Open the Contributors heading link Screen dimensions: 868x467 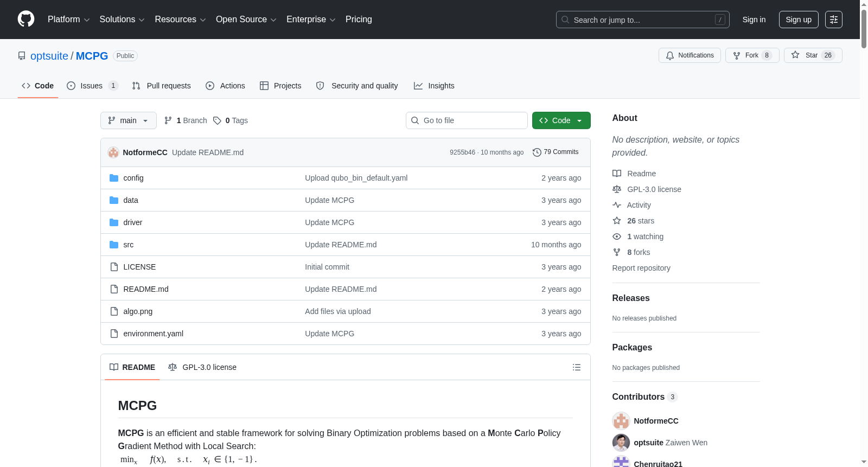pos(645,397)
